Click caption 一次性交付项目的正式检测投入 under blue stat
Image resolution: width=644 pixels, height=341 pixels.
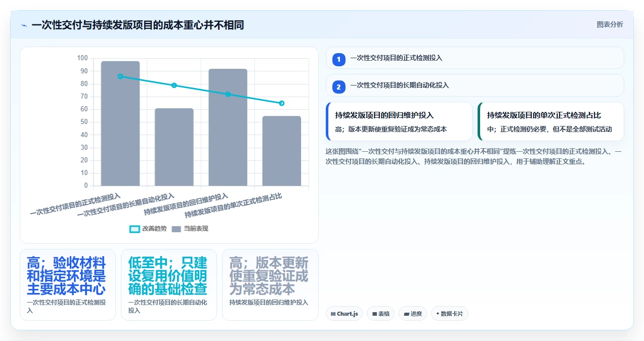[66, 306]
